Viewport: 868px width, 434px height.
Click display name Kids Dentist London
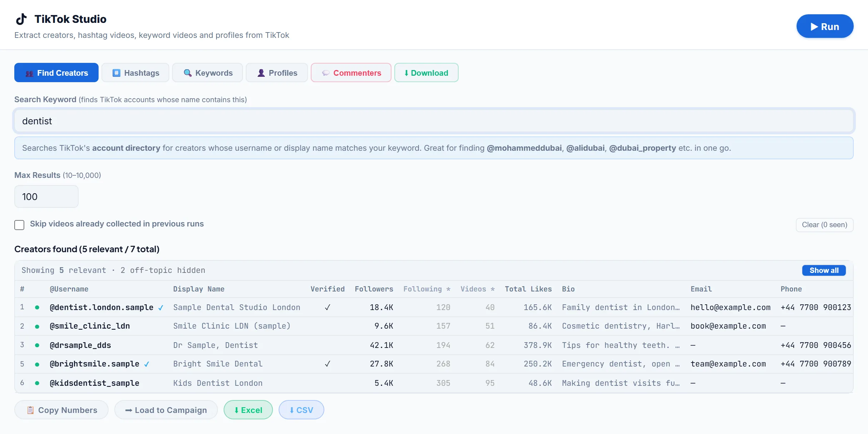click(218, 383)
